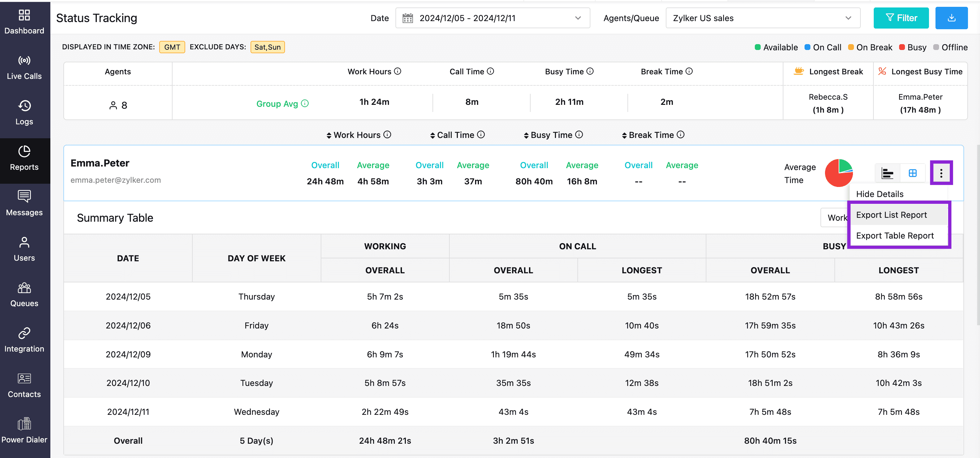Open the date range dropdown

(x=492, y=18)
